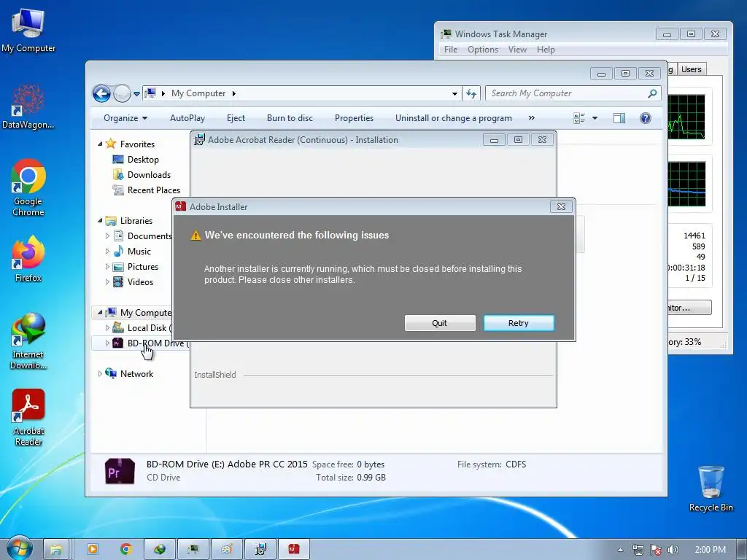Screen dimensions: 747x560
Task: Open DataWagon desktop shortcut
Action: [28, 106]
